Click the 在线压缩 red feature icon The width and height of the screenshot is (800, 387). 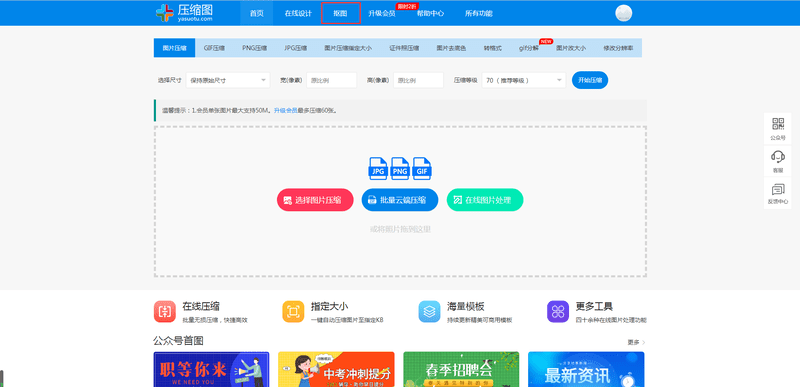pos(165,312)
